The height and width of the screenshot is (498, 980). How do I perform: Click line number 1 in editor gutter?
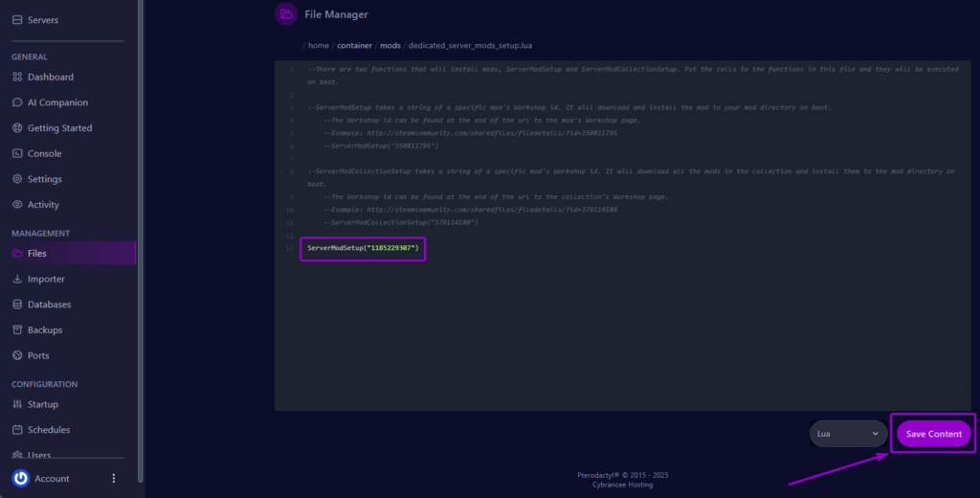291,70
